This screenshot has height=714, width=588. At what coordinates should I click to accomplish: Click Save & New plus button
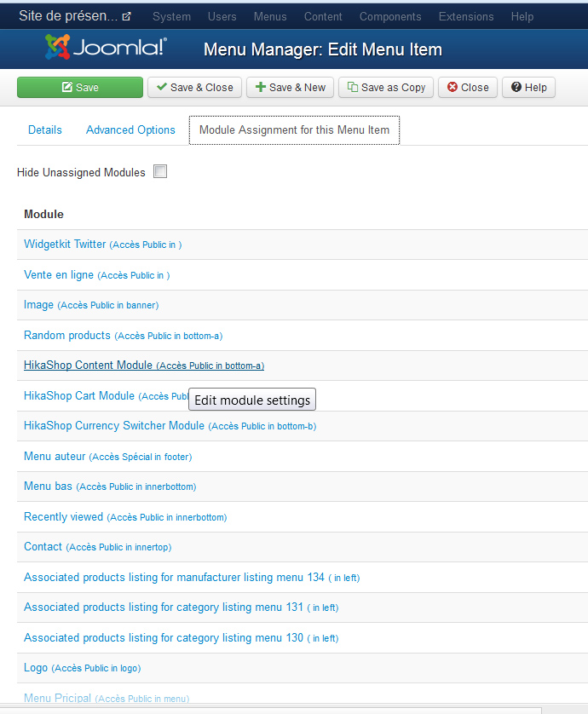[290, 88]
